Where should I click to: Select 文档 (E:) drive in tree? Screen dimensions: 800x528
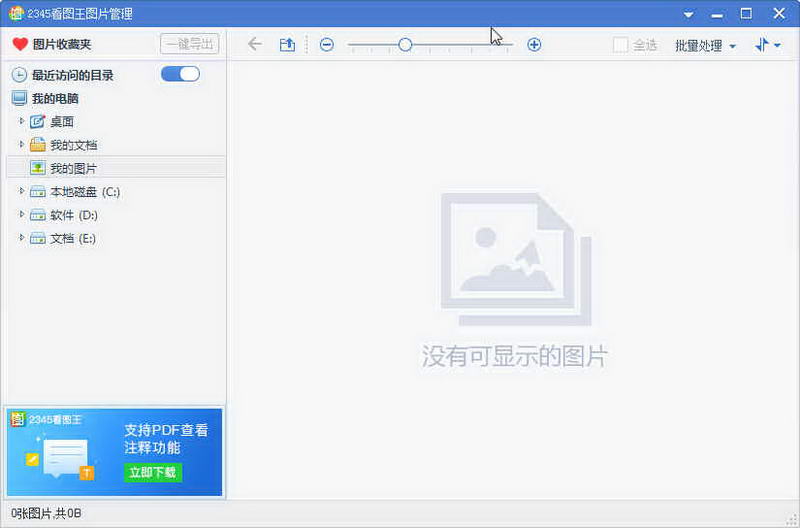[72, 238]
